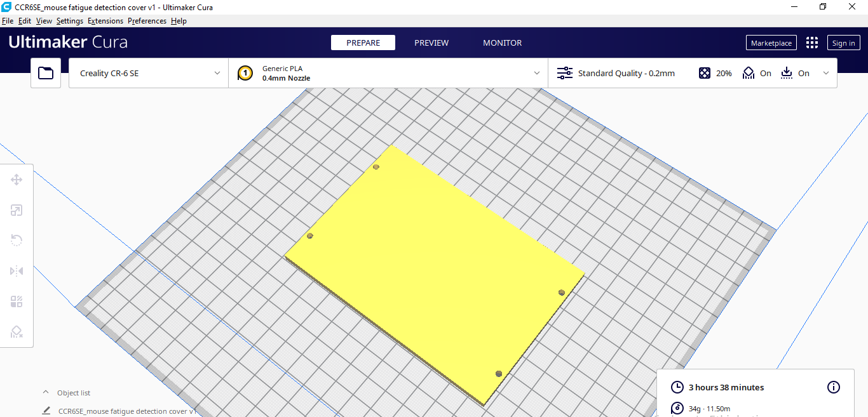Click the 0.4mm Nozzle label
Viewport: 868px width, 417px height.
[x=286, y=78]
